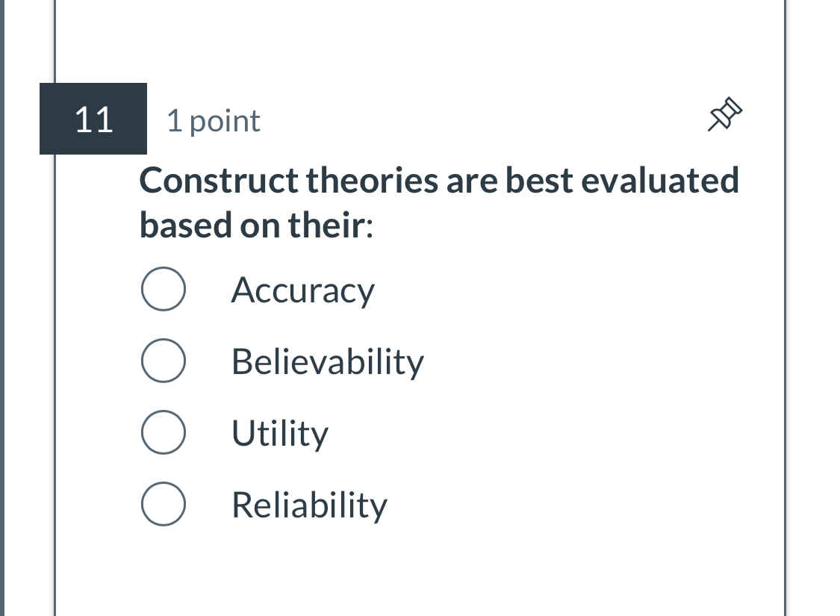The height and width of the screenshot is (616, 840).
Task: Click the empty circle beside Utility
Action: [x=163, y=432]
